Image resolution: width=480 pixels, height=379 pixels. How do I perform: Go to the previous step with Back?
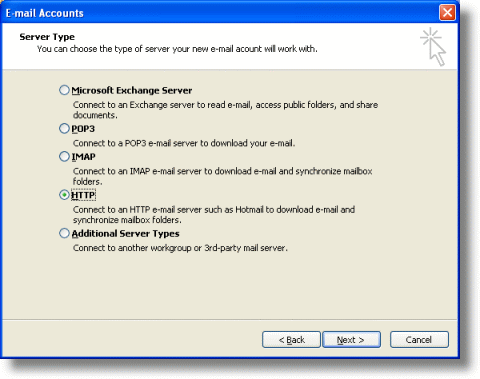(x=291, y=340)
